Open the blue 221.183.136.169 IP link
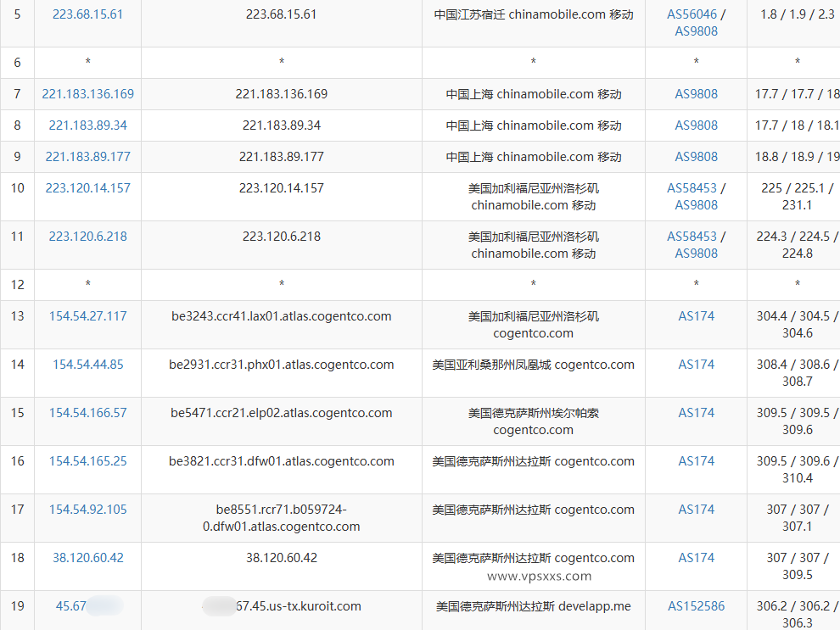The width and height of the screenshot is (840, 630). coord(88,94)
